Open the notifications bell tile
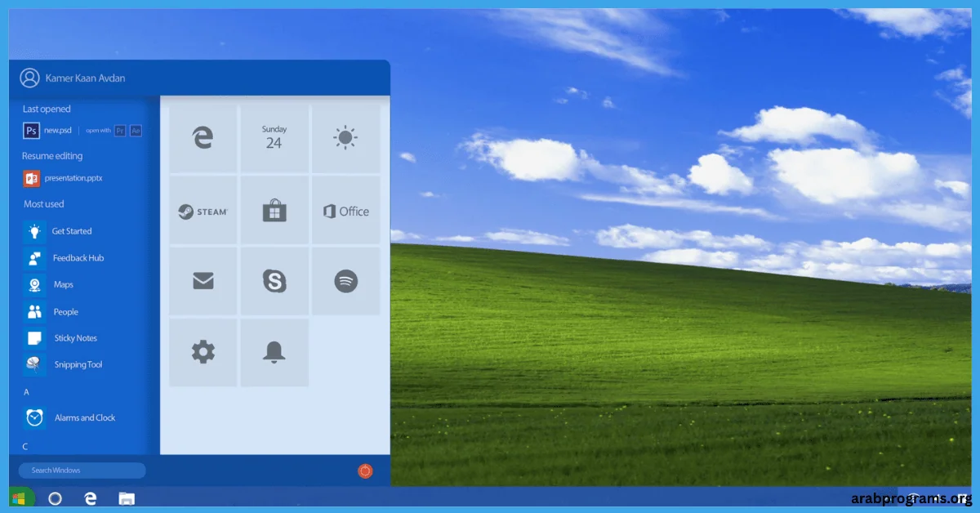Screen dimensions: 980x513 click(x=274, y=353)
